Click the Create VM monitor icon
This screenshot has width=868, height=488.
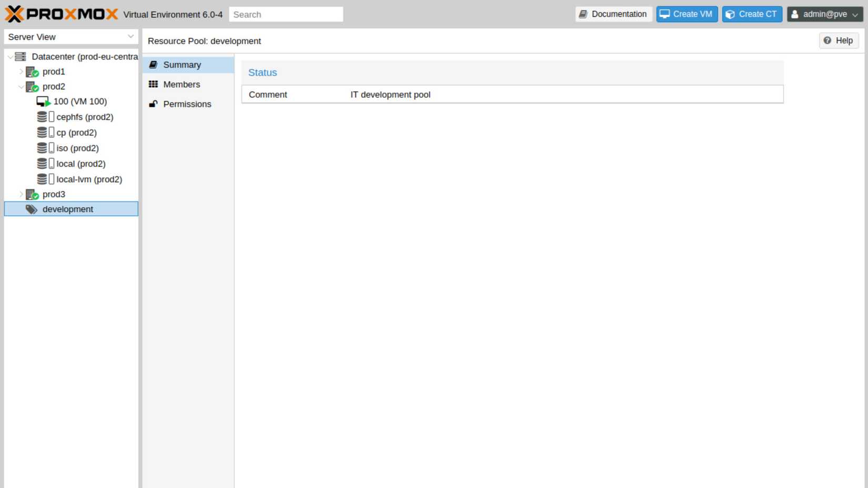665,14
